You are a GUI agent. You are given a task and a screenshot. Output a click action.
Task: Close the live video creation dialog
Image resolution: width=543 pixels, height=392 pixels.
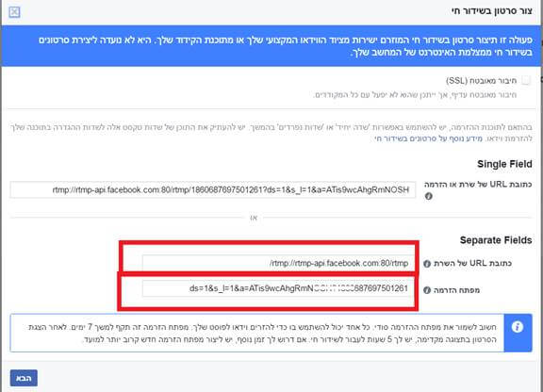point(14,11)
